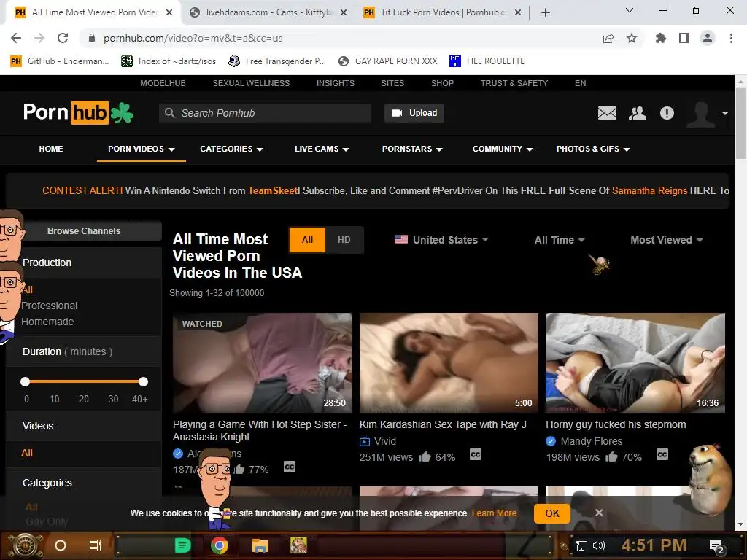Open the friends requests people icon
747x560 pixels.
click(x=638, y=113)
